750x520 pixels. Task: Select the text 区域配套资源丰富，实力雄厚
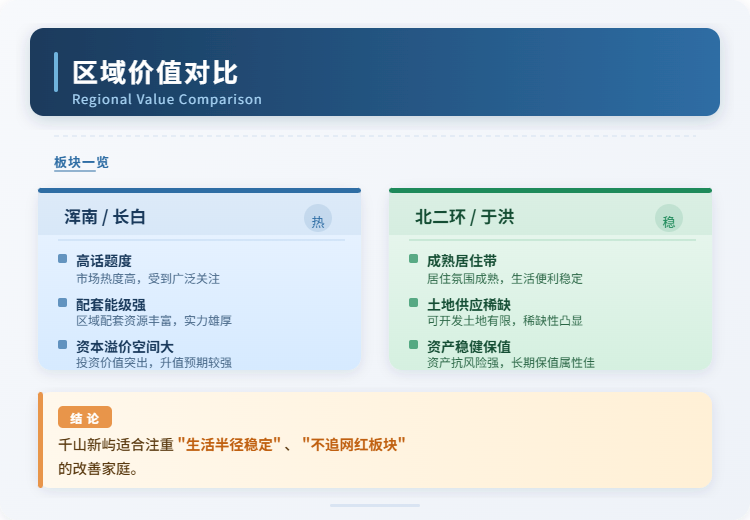pyautogui.click(x=154, y=321)
